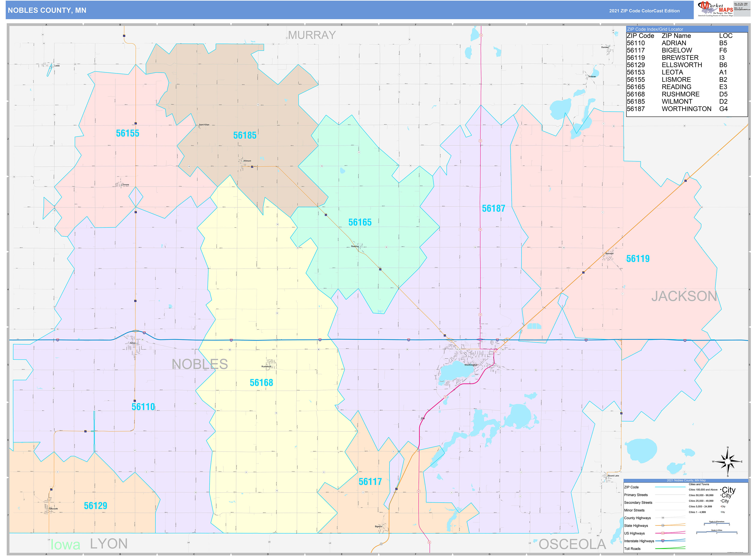Select BIGELOW row in ZIP index
The width and height of the screenshot is (756, 557).
(x=677, y=50)
